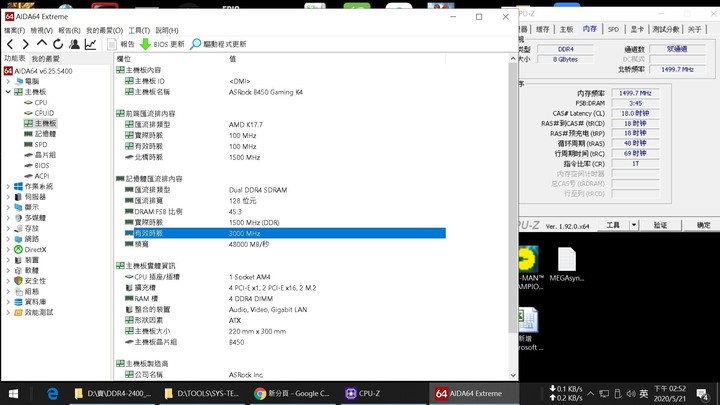Viewport: 720px width, 405px height.
Task: Click the AIDA64 vertical scrollbar up arrow
Action: tap(513, 59)
